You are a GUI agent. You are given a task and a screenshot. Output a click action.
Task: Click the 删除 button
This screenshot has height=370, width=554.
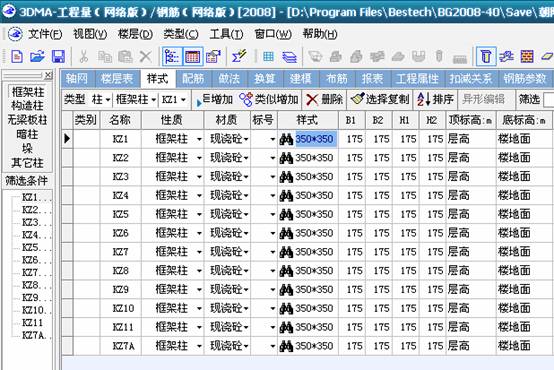324,100
